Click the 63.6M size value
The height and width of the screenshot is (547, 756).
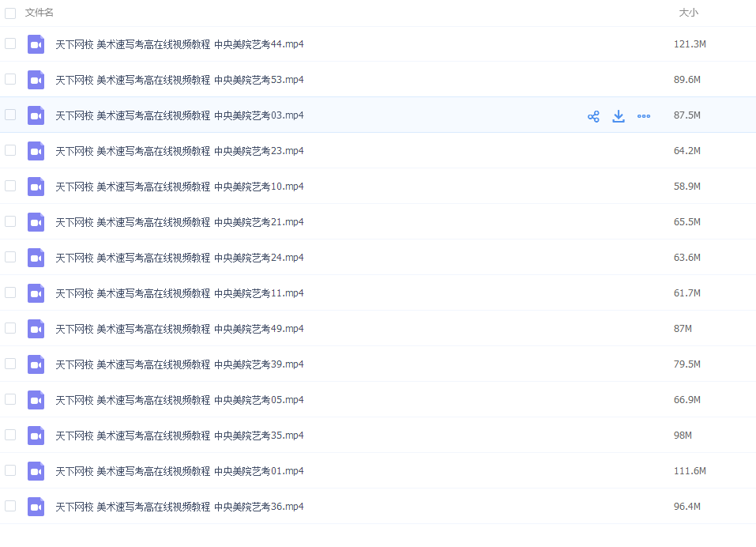[x=687, y=258]
